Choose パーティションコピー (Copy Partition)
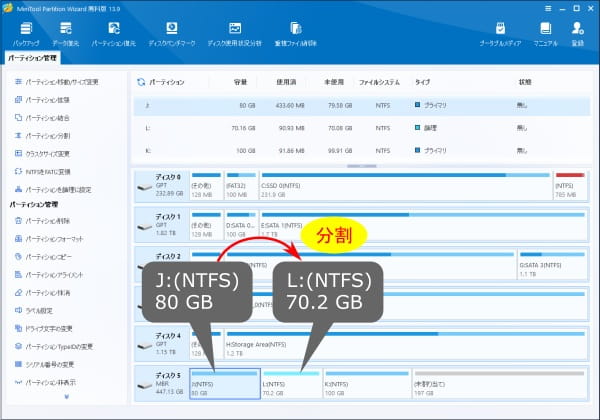This screenshot has height=420, width=600. pos(43,257)
